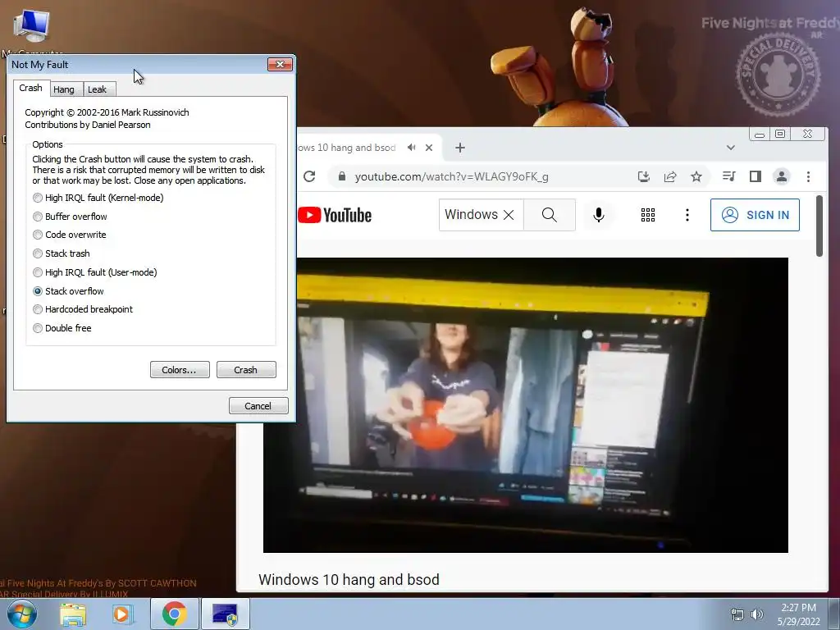Open Windows Explorer from taskbar

point(73,614)
